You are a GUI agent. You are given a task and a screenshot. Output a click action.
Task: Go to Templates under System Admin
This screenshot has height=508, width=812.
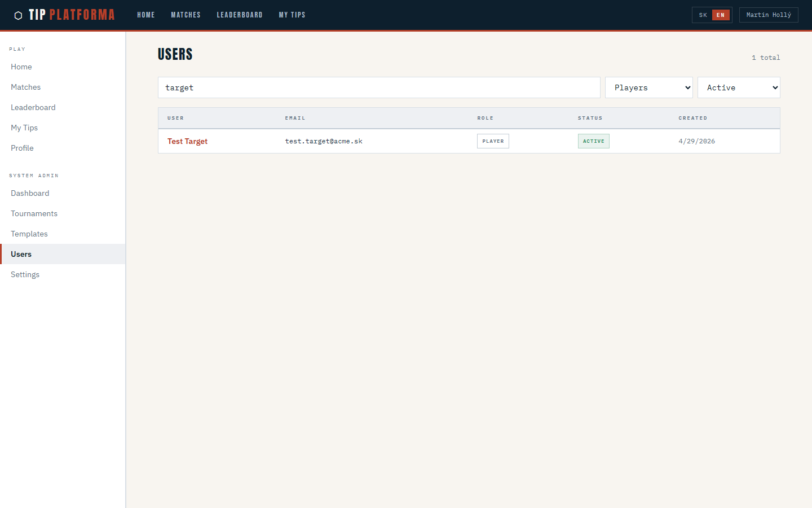click(x=29, y=234)
